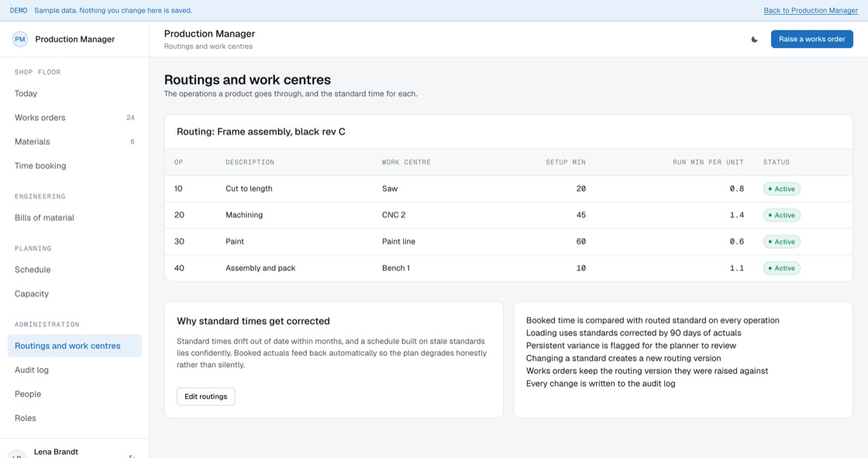Click the SETUP MIN column header
The image size is (868, 458).
tap(565, 162)
